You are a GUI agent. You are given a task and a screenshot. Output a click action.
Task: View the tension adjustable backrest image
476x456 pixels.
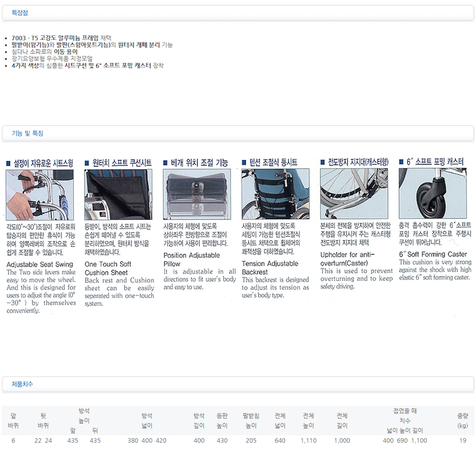coord(275,194)
